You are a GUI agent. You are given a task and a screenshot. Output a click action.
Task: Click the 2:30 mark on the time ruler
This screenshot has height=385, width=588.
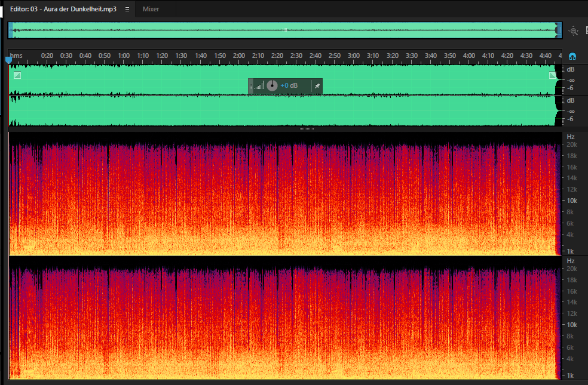coord(296,56)
